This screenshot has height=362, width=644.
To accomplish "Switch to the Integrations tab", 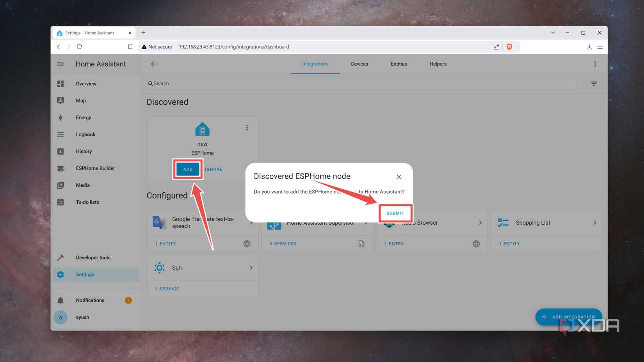I will click(315, 64).
